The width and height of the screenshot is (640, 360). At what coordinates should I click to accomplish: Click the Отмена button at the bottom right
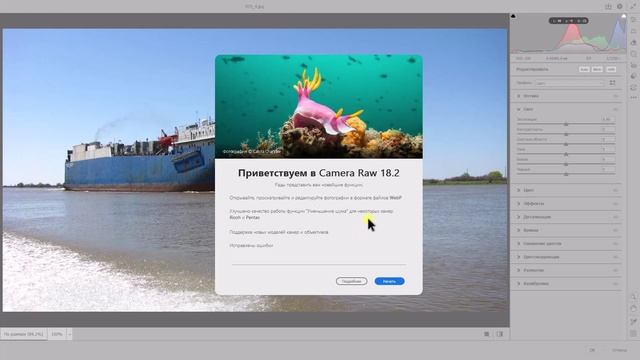pos(619,350)
